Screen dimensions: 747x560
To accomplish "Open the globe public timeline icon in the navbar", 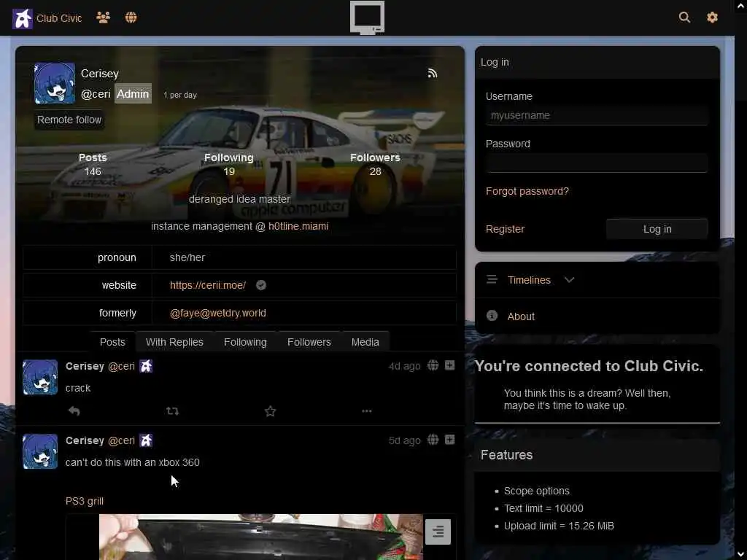I will [131, 17].
